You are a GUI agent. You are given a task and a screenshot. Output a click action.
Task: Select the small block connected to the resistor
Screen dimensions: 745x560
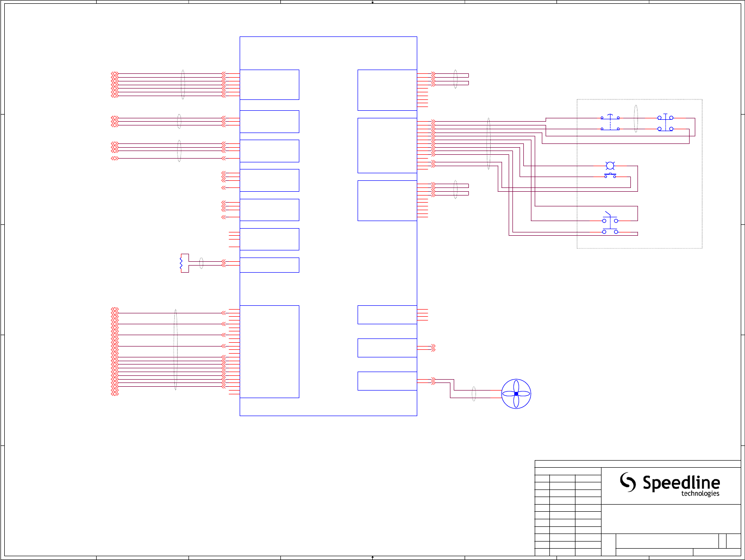coord(269,265)
